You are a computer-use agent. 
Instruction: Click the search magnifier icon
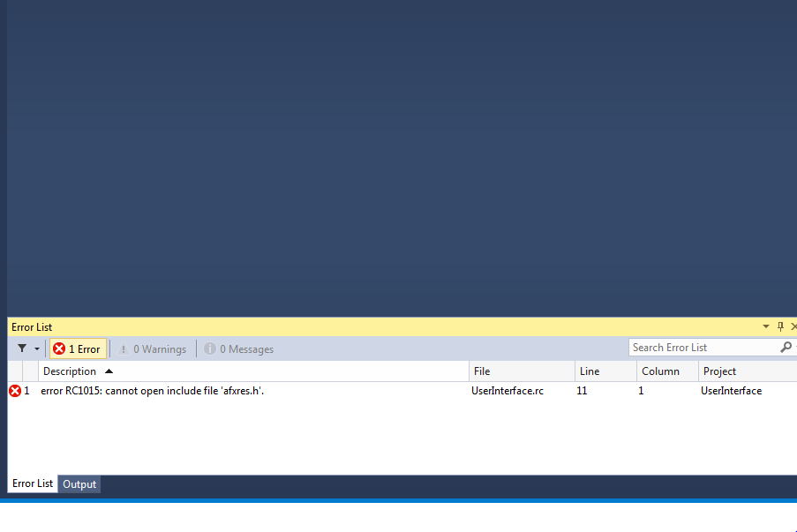(786, 348)
